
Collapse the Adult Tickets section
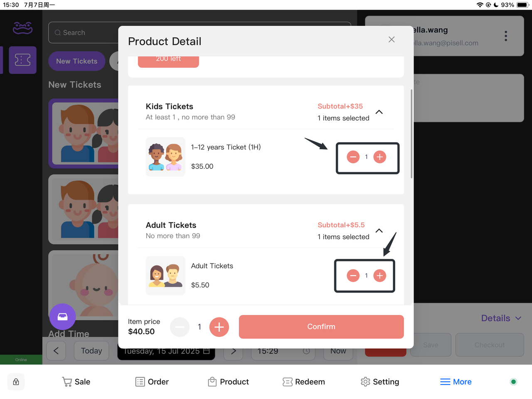pyautogui.click(x=379, y=231)
